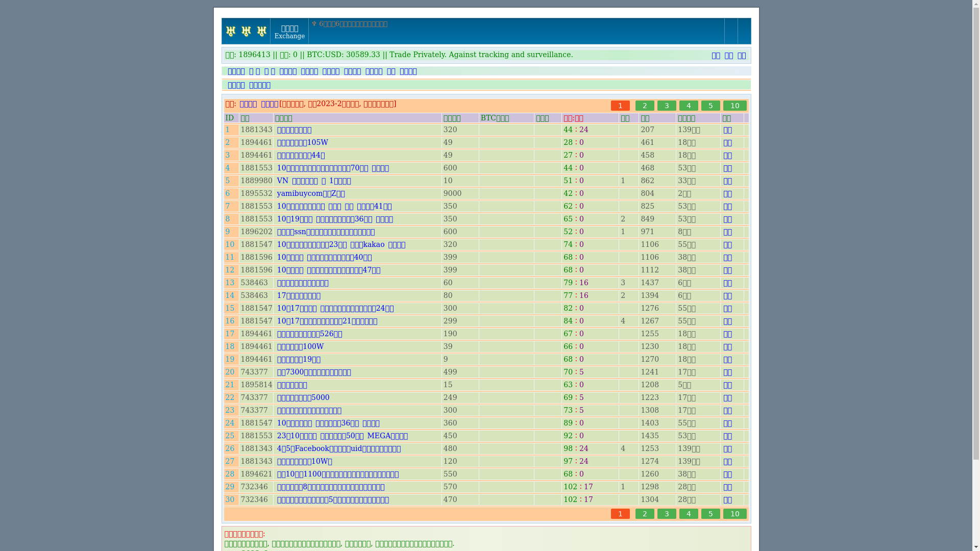Go to page 3 in top pagination

click(667, 106)
